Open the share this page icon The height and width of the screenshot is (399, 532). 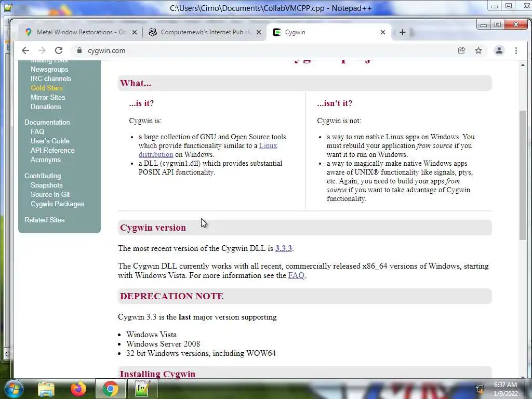[461, 50]
